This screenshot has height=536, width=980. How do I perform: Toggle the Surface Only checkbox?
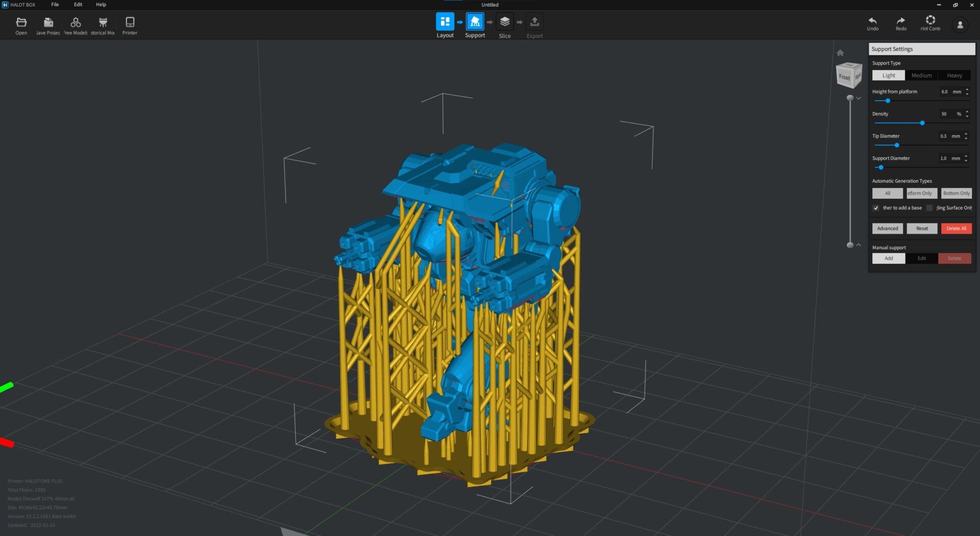929,208
